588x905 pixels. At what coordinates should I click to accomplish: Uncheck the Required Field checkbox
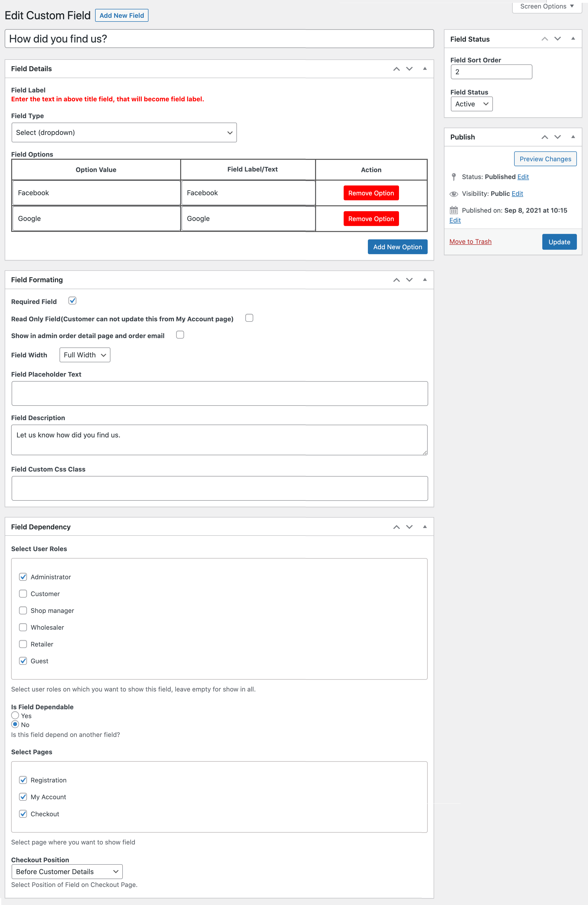[x=72, y=301]
